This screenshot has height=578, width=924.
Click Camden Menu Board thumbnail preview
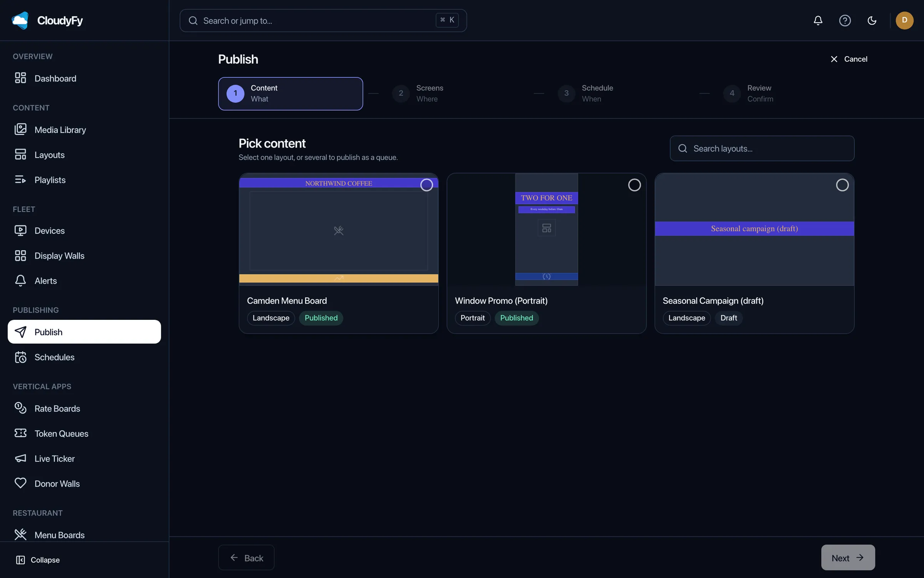point(338,230)
